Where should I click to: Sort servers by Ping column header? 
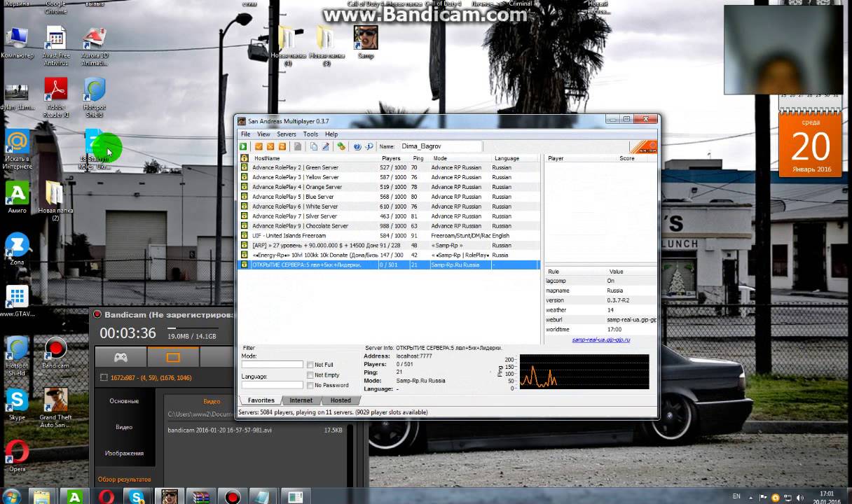420,158
